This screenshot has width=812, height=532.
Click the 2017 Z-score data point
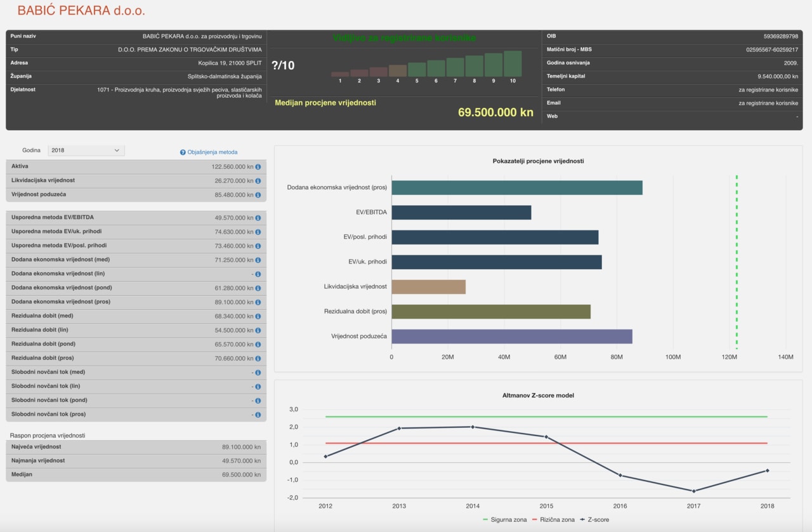pos(693,491)
